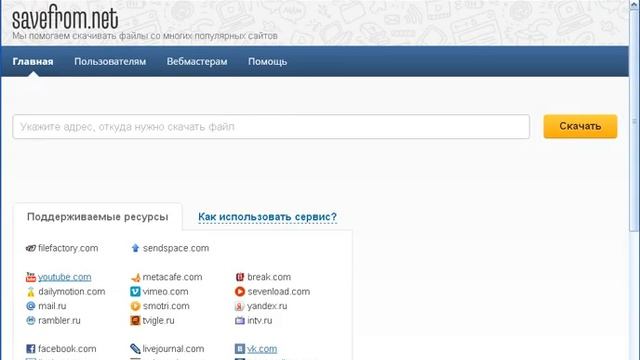Image resolution: width=640 pixels, height=360 pixels.
Task: Switch to Как использовать сервис? tab
Action: pos(267,217)
